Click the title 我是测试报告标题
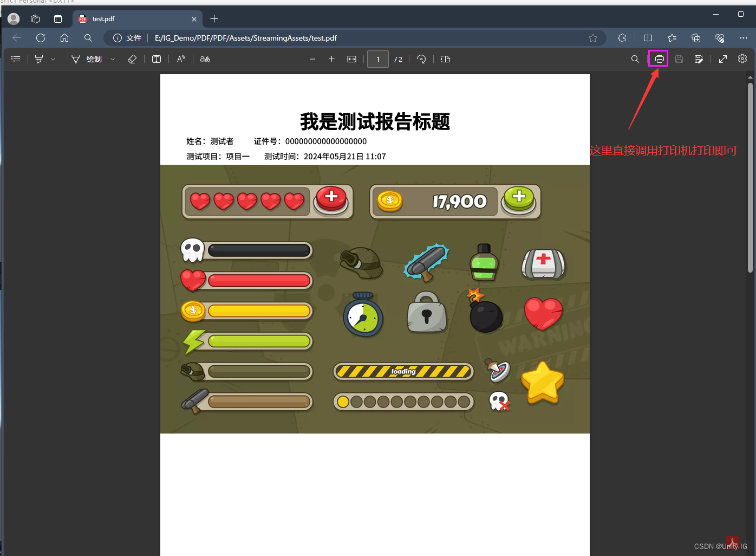The image size is (756, 556). (x=375, y=121)
